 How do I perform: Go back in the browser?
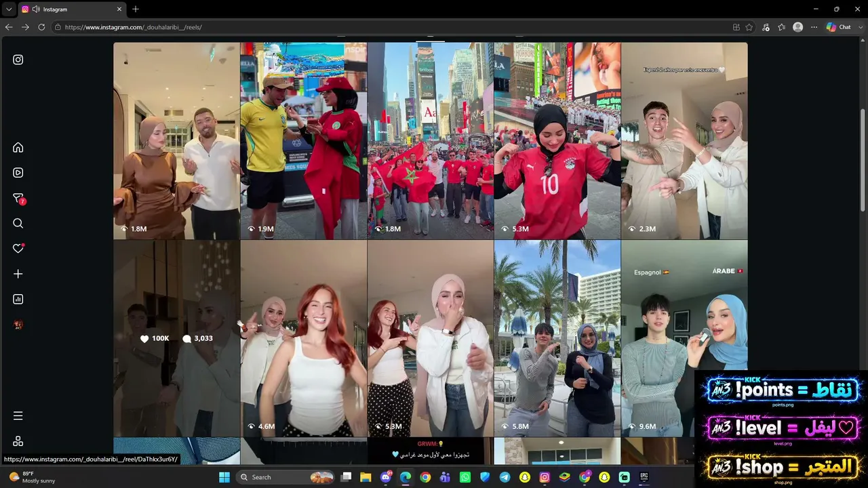(9, 27)
